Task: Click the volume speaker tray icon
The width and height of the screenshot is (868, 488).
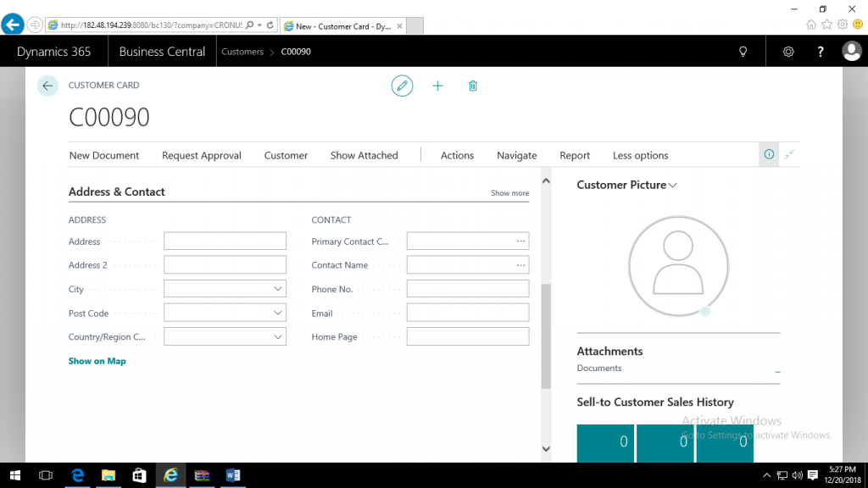Action: (797, 475)
